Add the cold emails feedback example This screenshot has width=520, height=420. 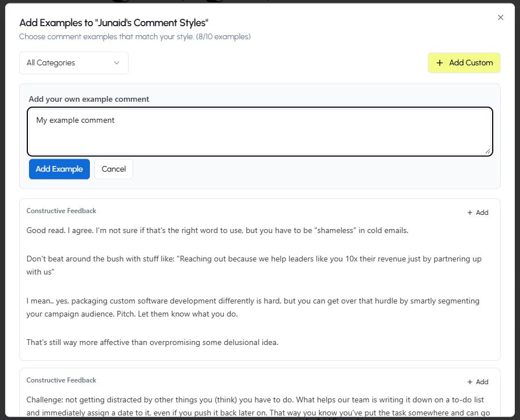[478, 213]
